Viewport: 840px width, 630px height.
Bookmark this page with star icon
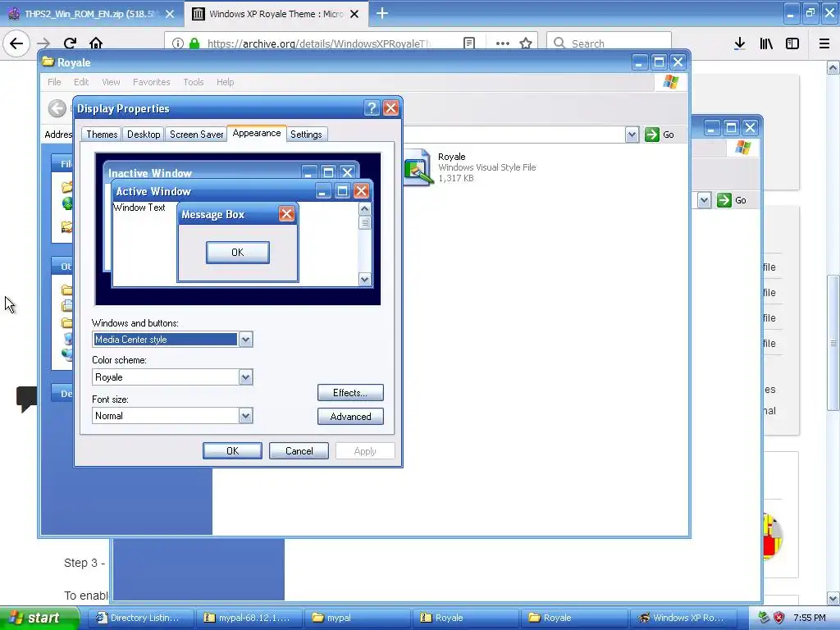(526, 43)
